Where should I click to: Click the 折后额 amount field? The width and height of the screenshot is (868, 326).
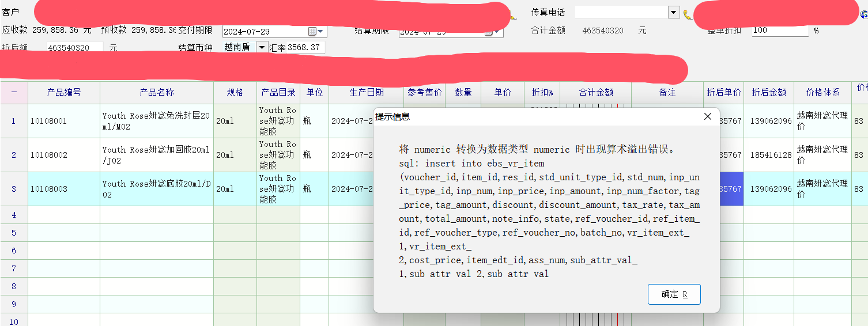pyautogui.click(x=74, y=48)
